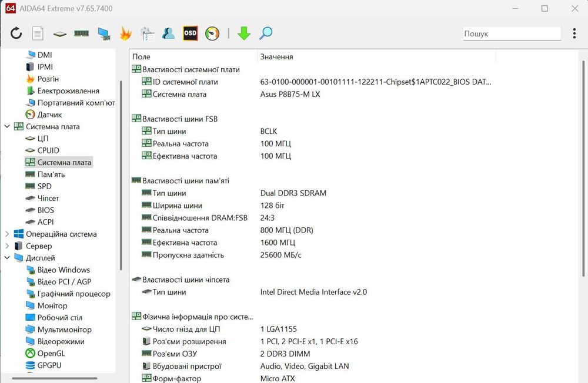The width and height of the screenshot is (588, 383).
Task: Select Відеорежими tree item
Action: pyautogui.click(x=55, y=341)
